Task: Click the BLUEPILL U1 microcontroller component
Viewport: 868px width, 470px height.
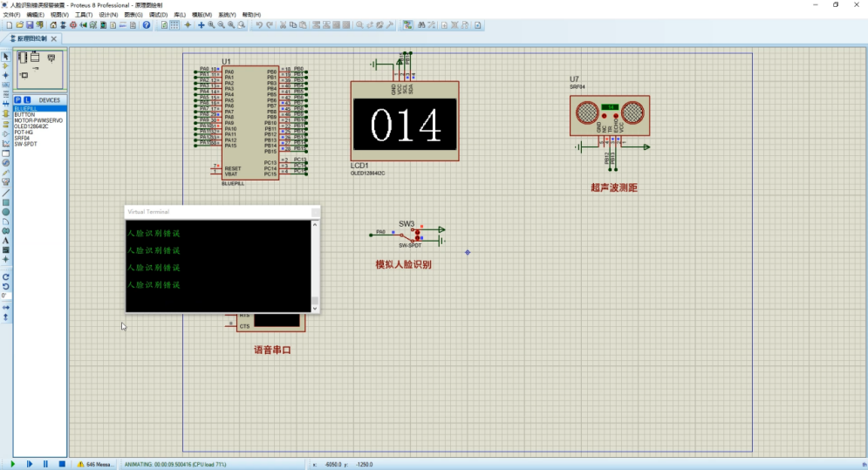Action: coord(249,123)
